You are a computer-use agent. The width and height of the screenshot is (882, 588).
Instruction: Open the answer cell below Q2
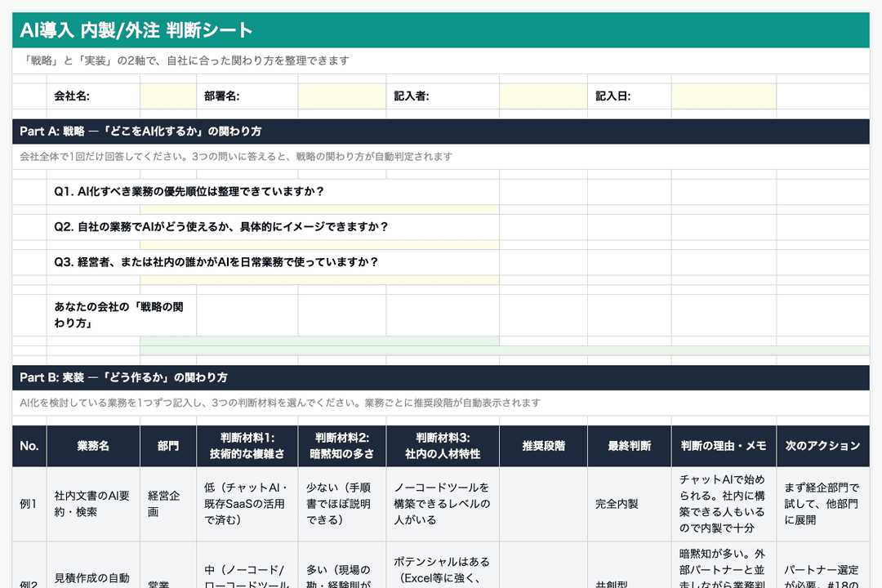pyautogui.click(x=318, y=243)
